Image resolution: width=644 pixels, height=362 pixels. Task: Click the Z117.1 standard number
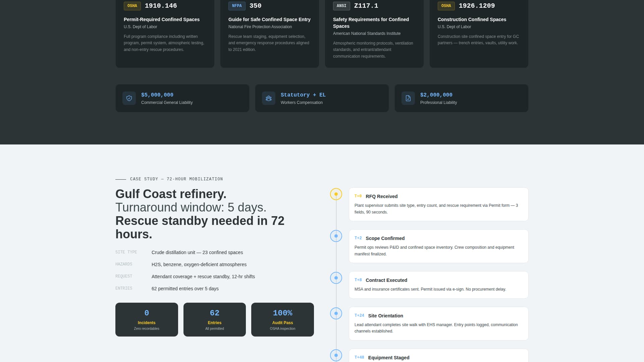click(x=366, y=6)
